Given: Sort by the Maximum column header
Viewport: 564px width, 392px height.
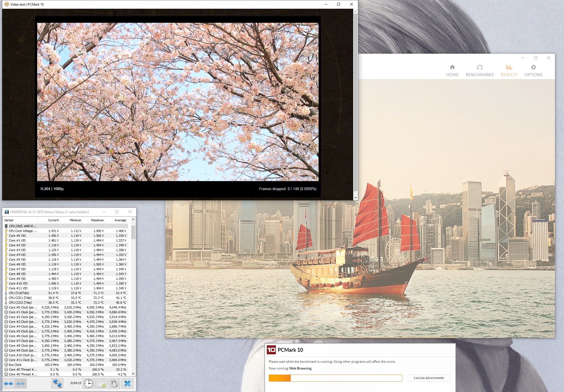Looking at the screenshot, I should [97, 220].
